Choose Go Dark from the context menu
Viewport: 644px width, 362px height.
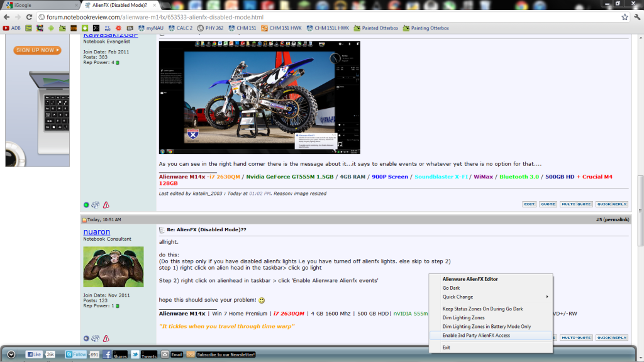pos(491,288)
